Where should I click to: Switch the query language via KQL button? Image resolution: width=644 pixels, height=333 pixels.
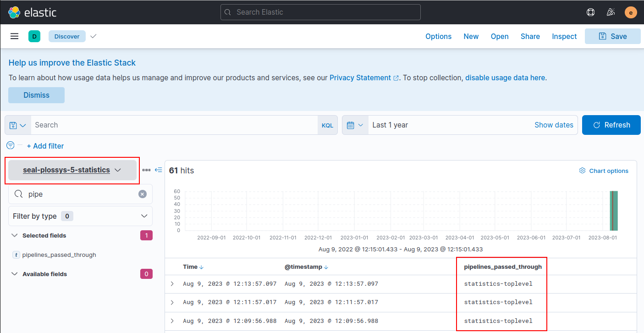click(x=327, y=125)
